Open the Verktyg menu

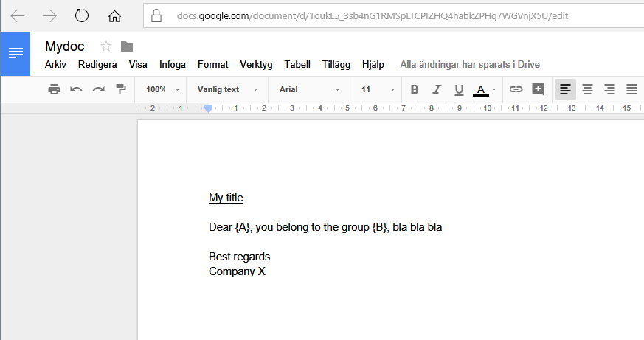256,64
